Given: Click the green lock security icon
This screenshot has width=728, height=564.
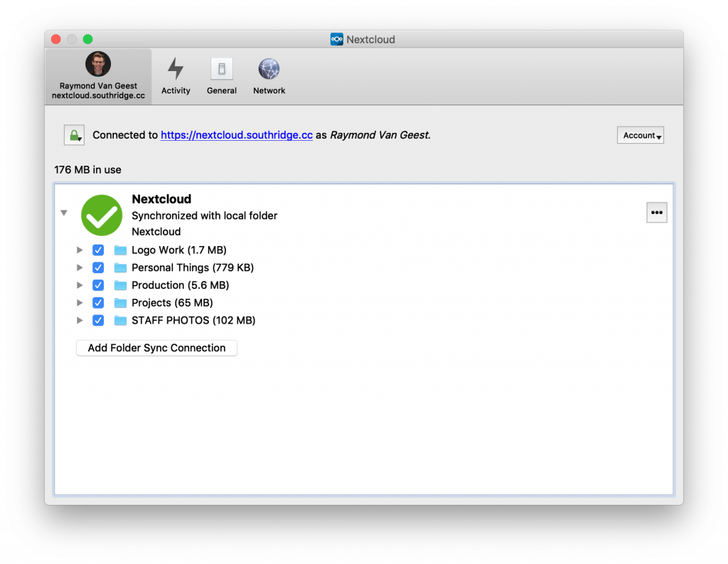Looking at the screenshot, I should tap(74, 135).
